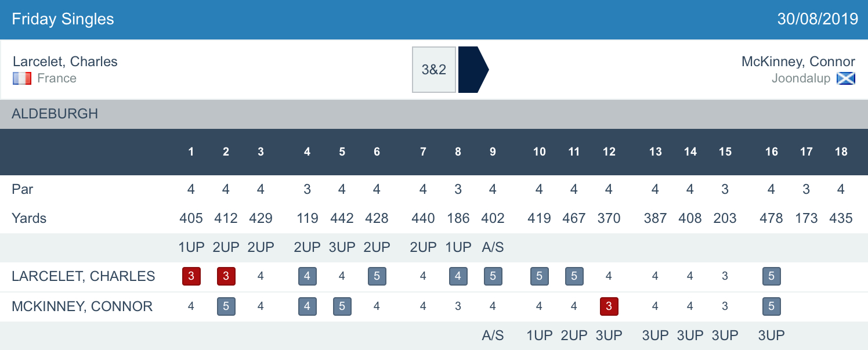Click the dark blue winner arrow

coord(473,70)
